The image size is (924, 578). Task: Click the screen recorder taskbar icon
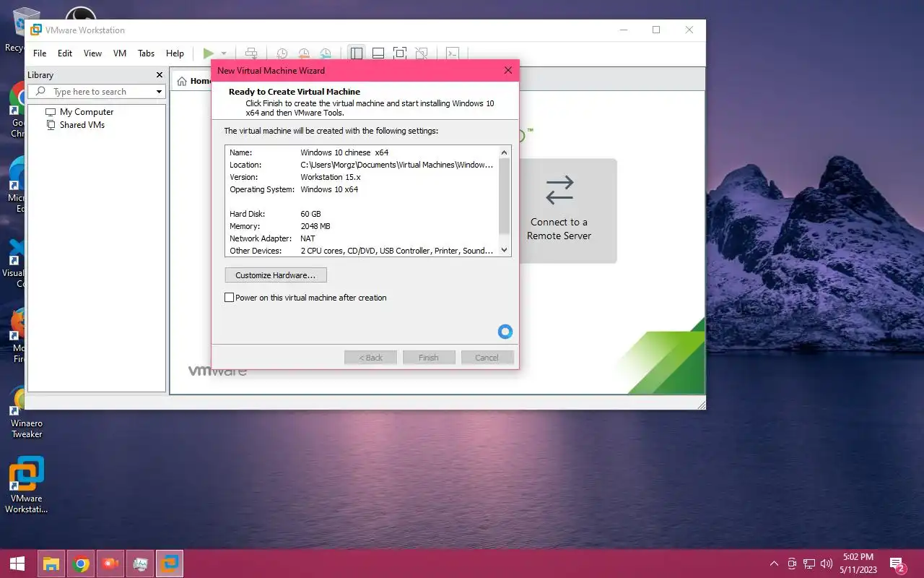click(110, 564)
